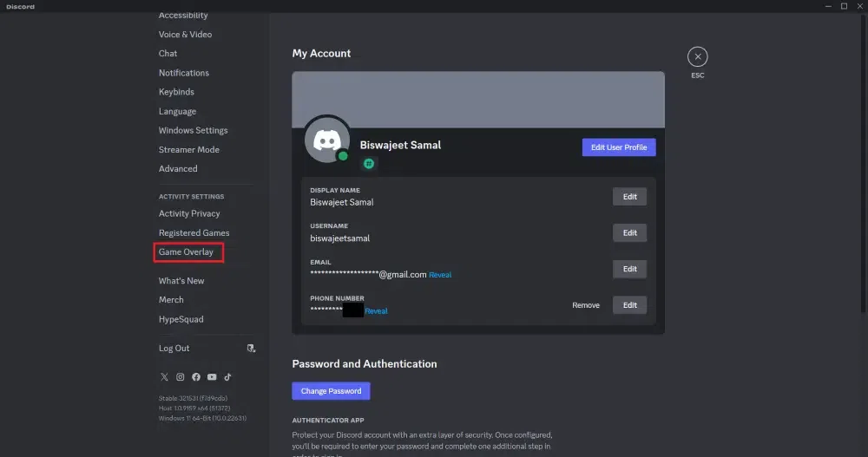The height and width of the screenshot is (457, 868).
Task: Open Discord's Instagram page icon
Action: click(181, 377)
